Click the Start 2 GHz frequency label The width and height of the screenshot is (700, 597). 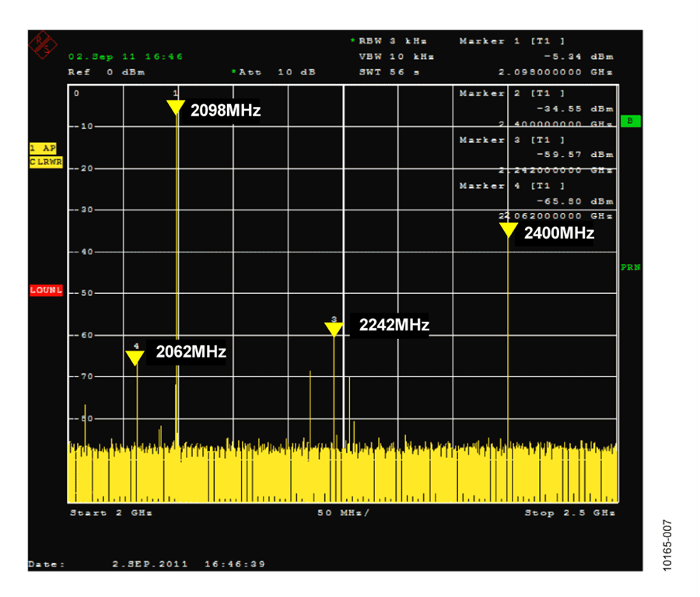tap(111, 513)
